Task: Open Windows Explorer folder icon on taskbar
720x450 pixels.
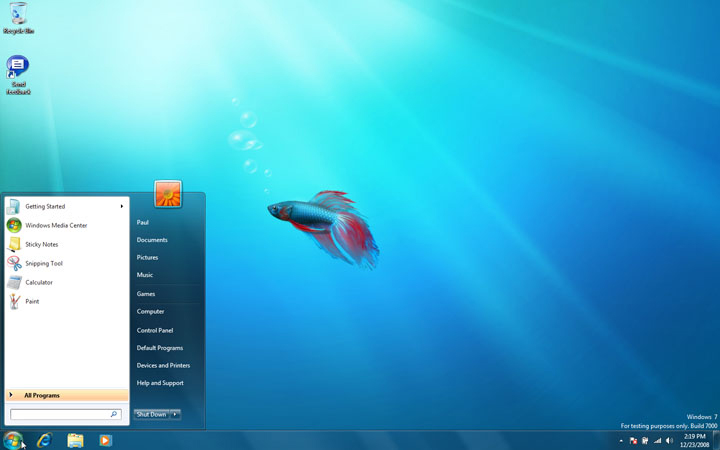Action: [75, 440]
